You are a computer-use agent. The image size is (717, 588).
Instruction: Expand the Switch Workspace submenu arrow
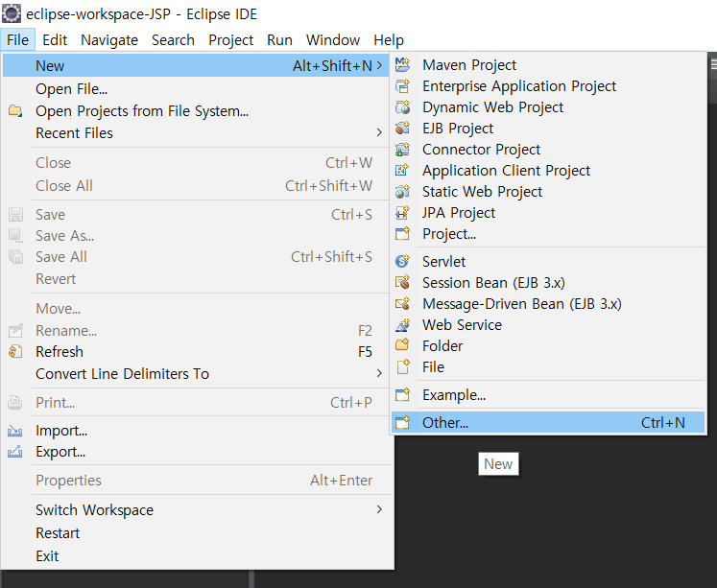[379, 509]
